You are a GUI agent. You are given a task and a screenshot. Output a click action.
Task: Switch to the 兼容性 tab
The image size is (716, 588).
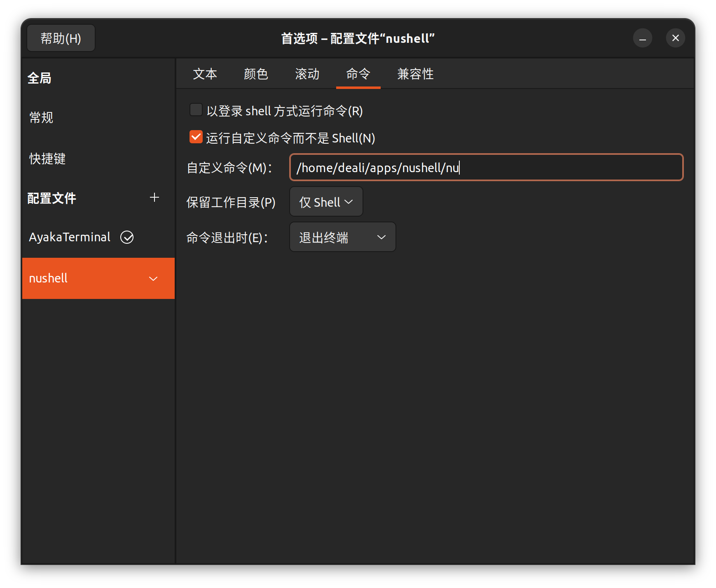(415, 74)
